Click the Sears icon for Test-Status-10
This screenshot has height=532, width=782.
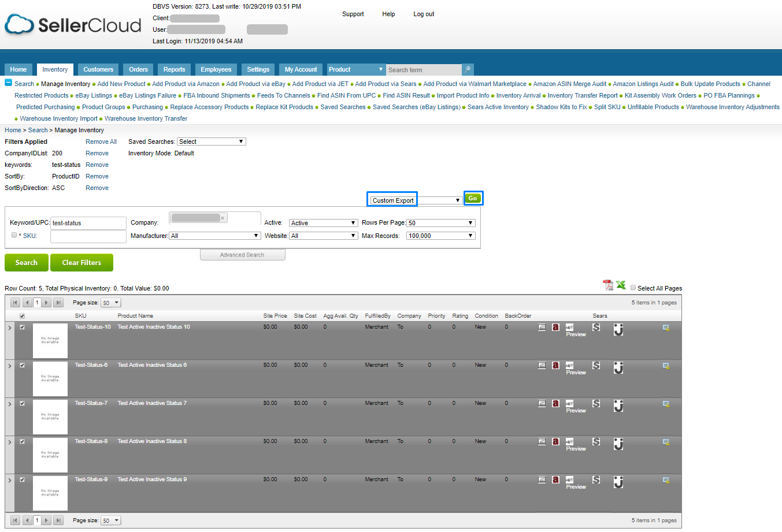(596, 327)
